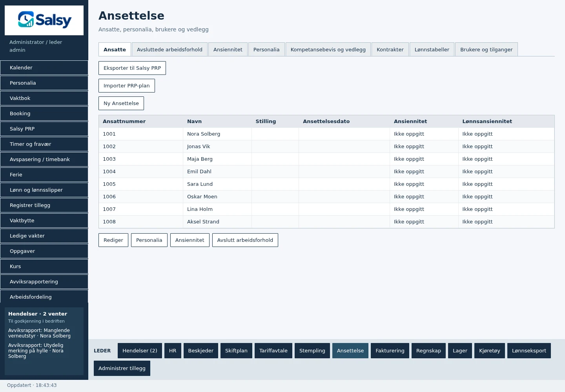This screenshot has height=392, width=565.
Task: Create a Ny Ansettelse
Action: pyautogui.click(x=121, y=103)
